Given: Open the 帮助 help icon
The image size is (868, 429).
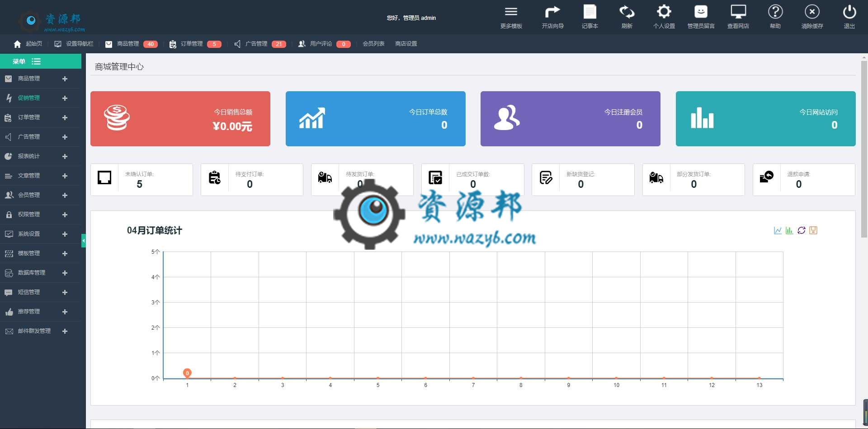Looking at the screenshot, I should pyautogui.click(x=775, y=12).
